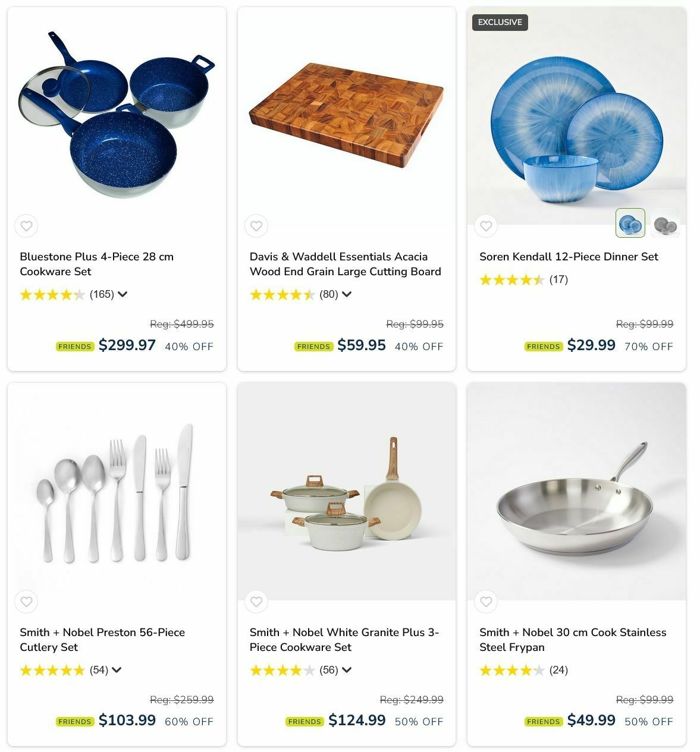Wishlist the White Granite Plus Cookware Set

click(x=256, y=602)
